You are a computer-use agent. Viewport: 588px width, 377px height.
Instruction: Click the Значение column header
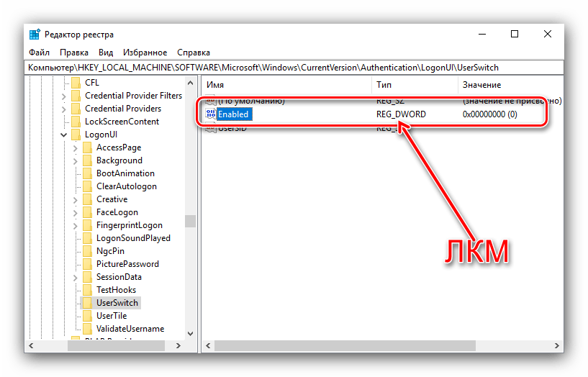coord(510,85)
